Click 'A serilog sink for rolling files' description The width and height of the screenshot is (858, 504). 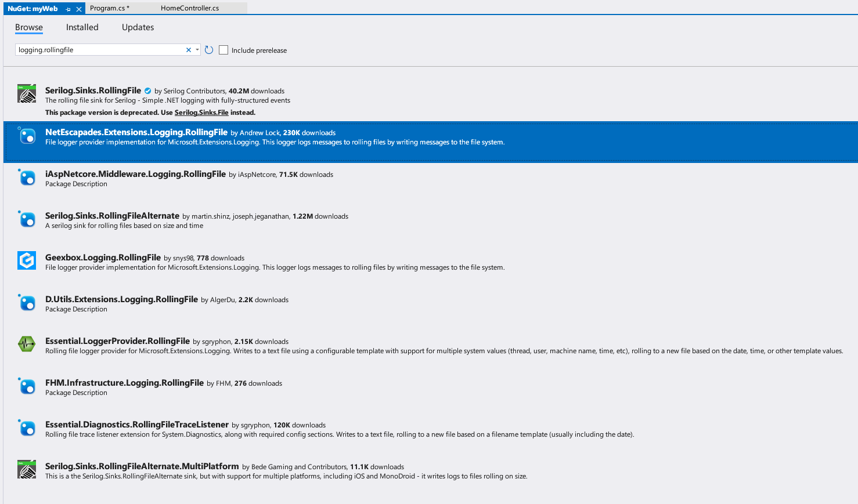click(x=124, y=226)
